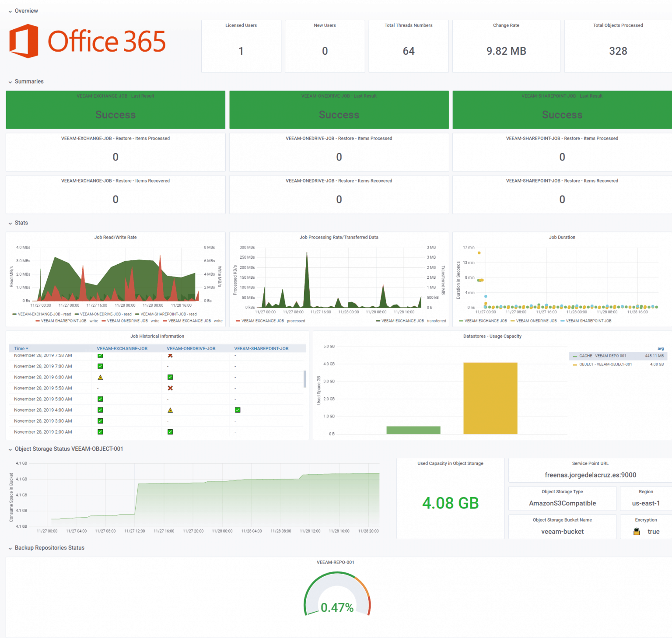Toggle CACHE - VEEAM-REPO-001 legend entry
The width and height of the screenshot is (672, 638).
pyautogui.click(x=602, y=356)
